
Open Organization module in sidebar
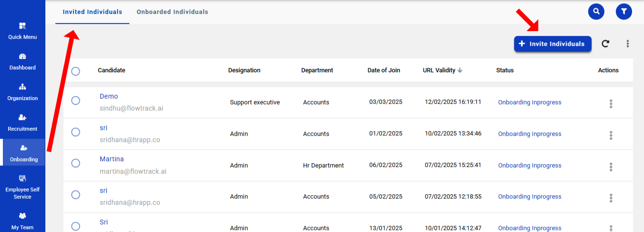[x=22, y=92]
